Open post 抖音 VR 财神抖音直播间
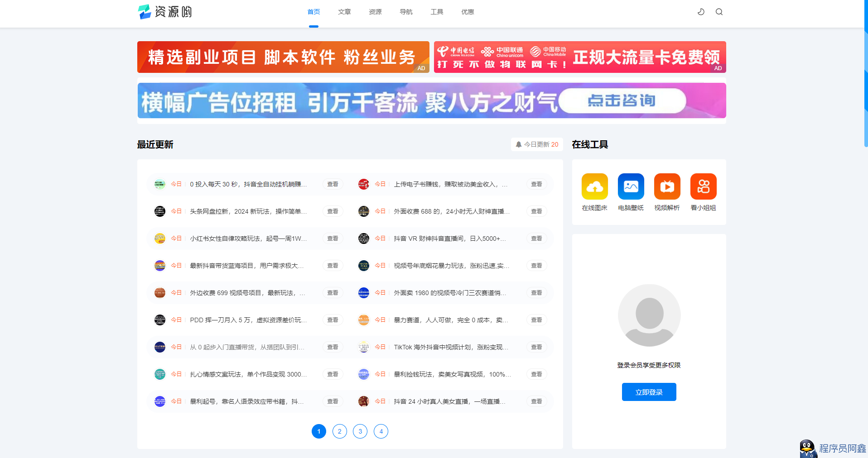The width and height of the screenshot is (868, 458). 450,239
